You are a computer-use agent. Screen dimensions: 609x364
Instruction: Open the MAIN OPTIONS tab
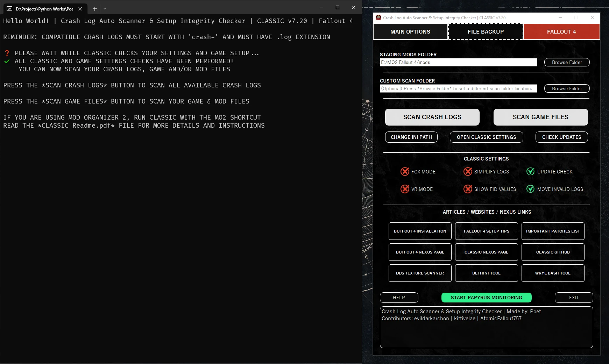[x=410, y=31]
